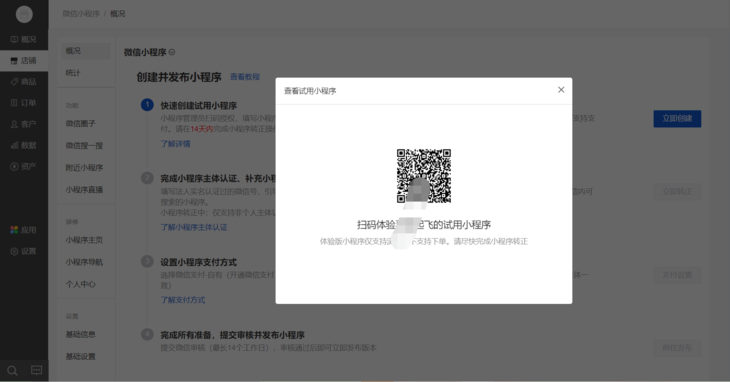
Task: Open 个人中心 menu item
Action: 81,284
